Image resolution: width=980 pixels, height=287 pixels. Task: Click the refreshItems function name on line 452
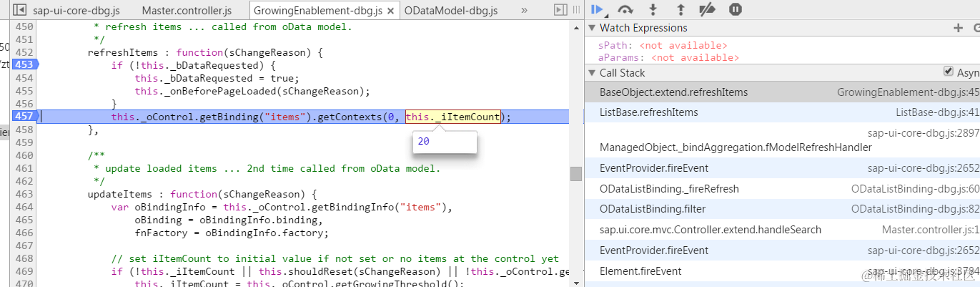120,52
